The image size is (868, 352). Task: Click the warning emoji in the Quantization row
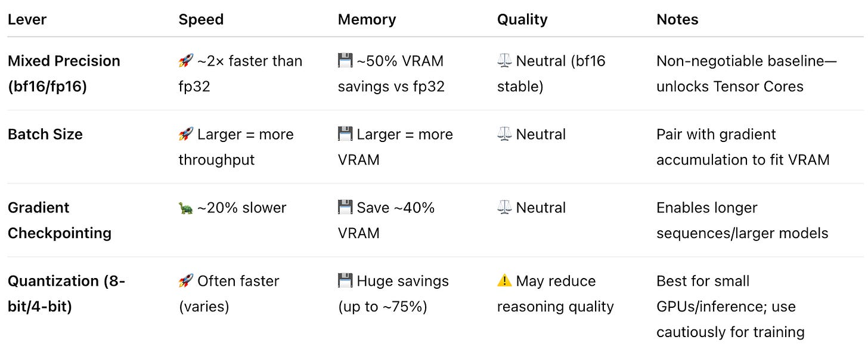click(x=504, y=281)
